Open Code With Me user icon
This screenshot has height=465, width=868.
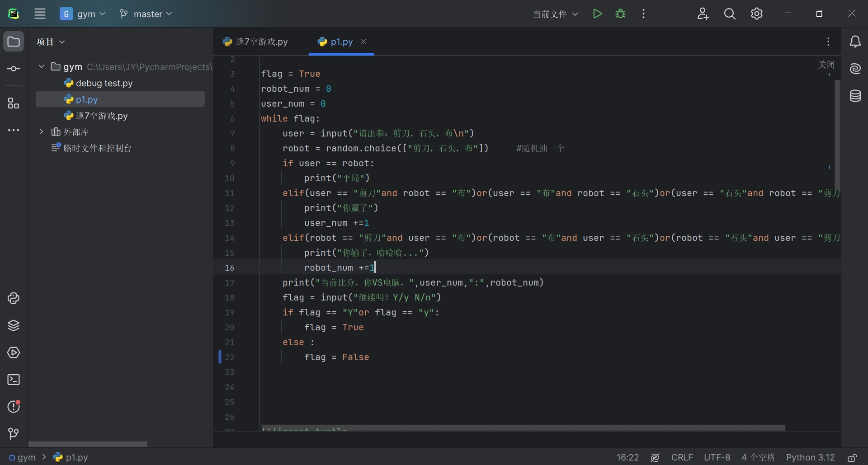[703, 14]
